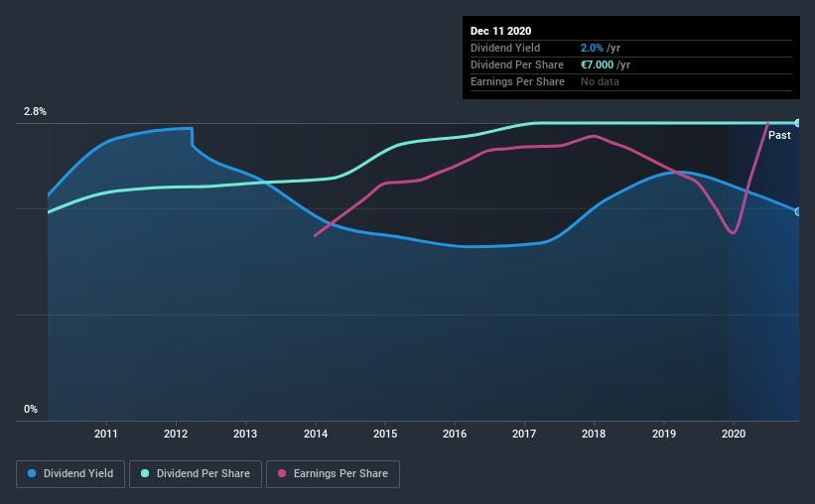815x504 pixels.
Task: Click the 2014 axis label
Action: [x=316, y=434]
